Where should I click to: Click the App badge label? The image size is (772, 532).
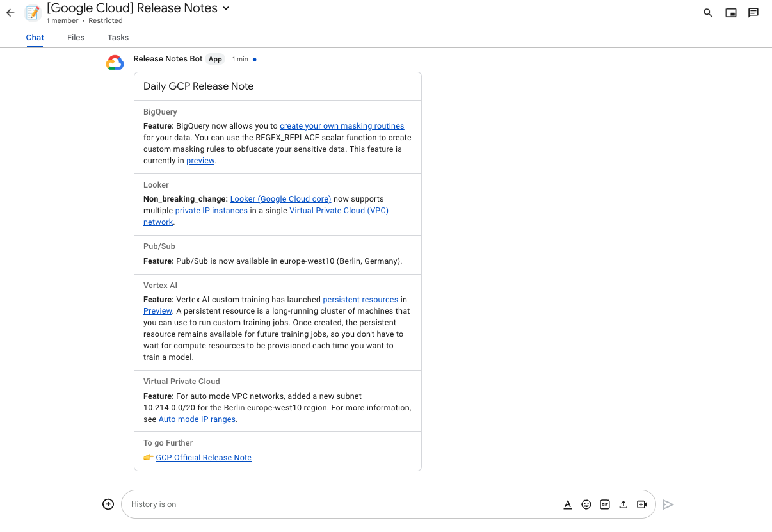pos(215,59)
